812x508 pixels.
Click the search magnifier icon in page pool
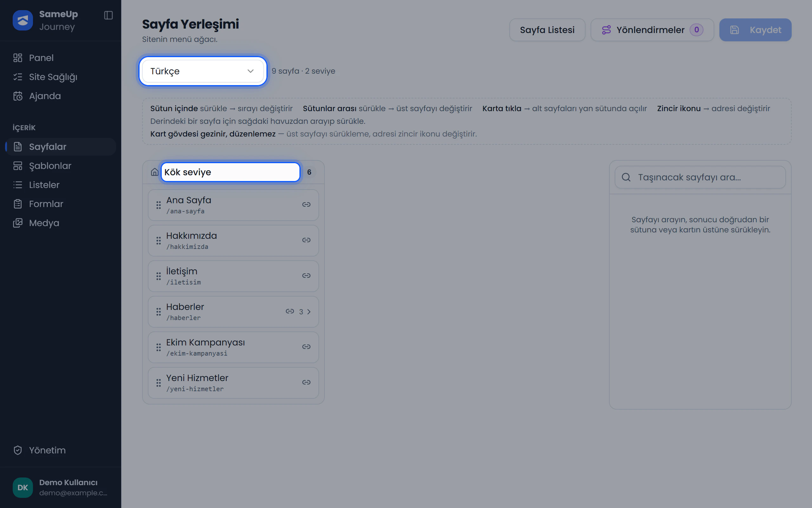tap(626, 177)
